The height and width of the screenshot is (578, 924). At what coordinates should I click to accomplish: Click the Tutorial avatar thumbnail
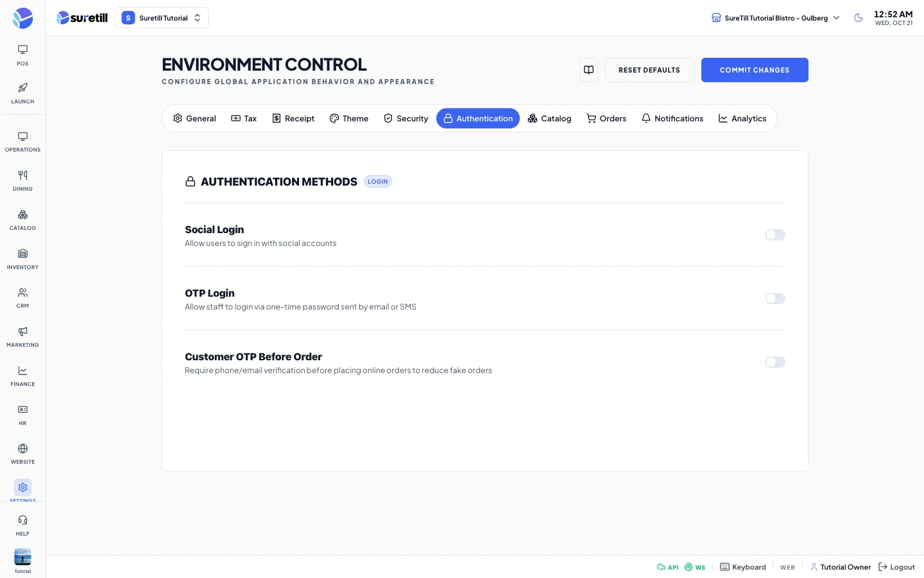tap(22, 556)
